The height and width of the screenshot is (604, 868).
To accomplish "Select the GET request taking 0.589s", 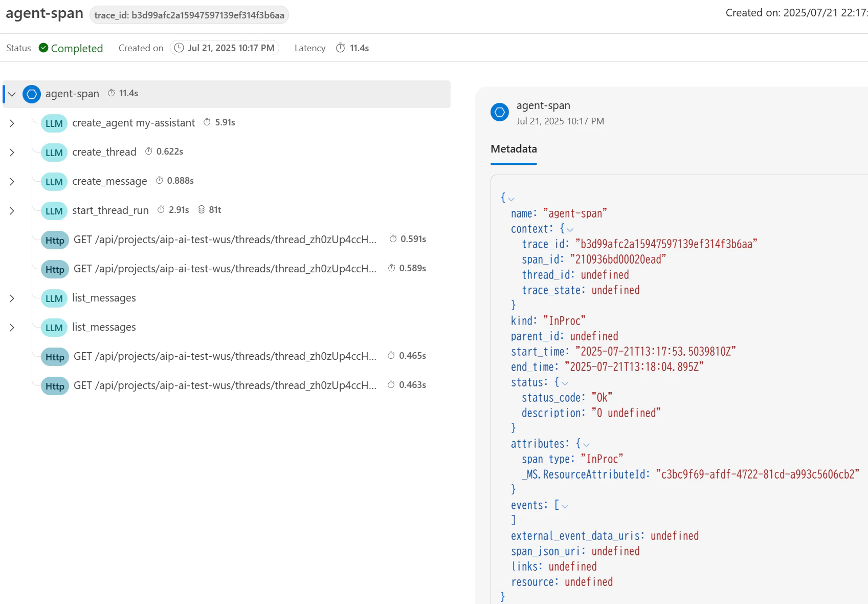I will pos(225,269).
